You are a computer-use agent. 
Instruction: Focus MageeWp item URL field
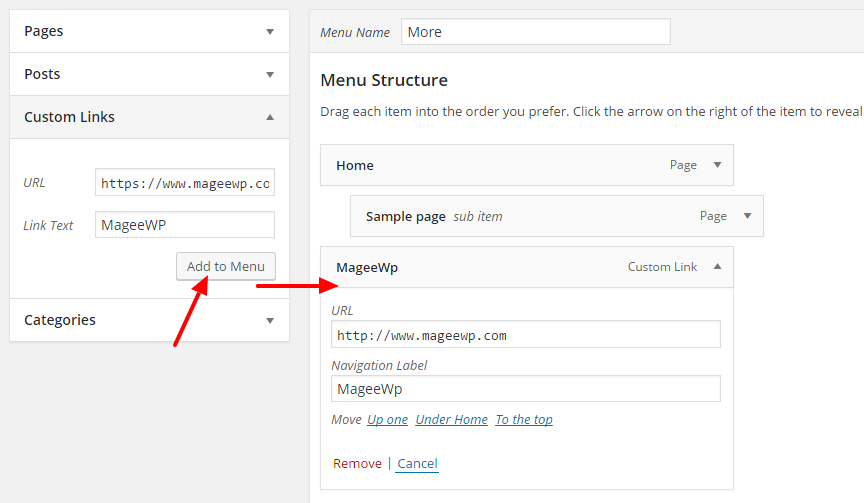click(526, 334)
